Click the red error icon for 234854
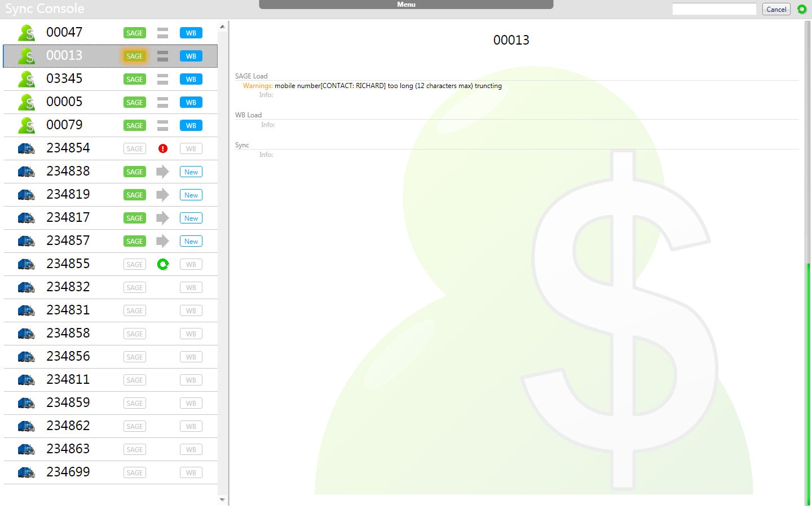This screenshot has height=508, width=812. click(x=163, y=148)
